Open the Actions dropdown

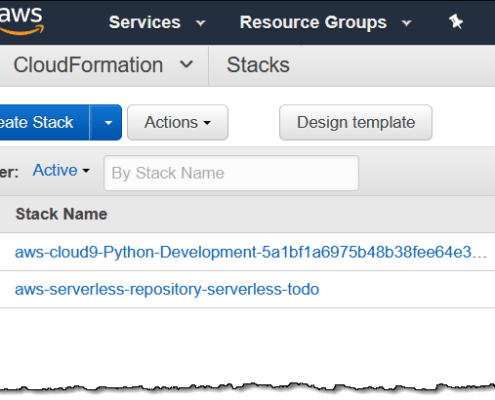(178, 122)
